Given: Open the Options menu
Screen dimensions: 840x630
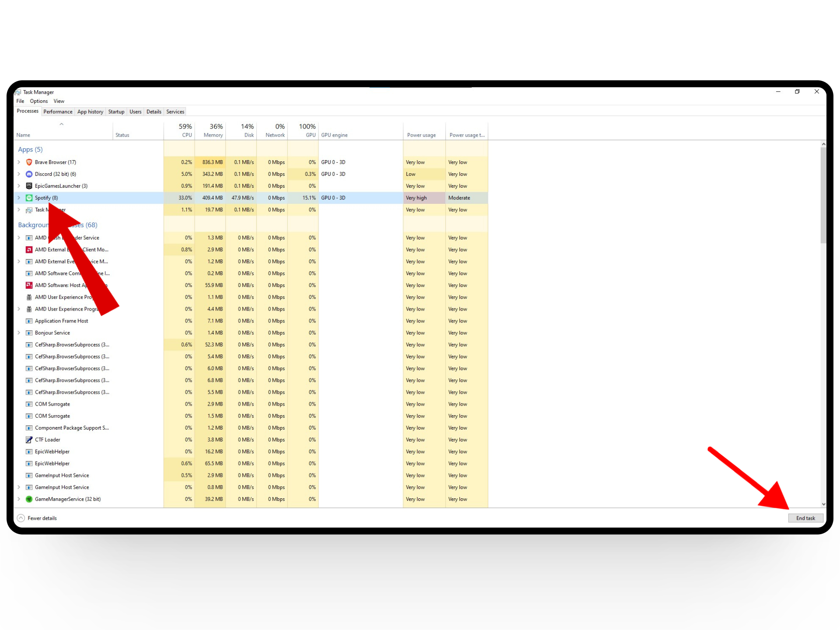Looking at the screenshot, I should (38, 101).
